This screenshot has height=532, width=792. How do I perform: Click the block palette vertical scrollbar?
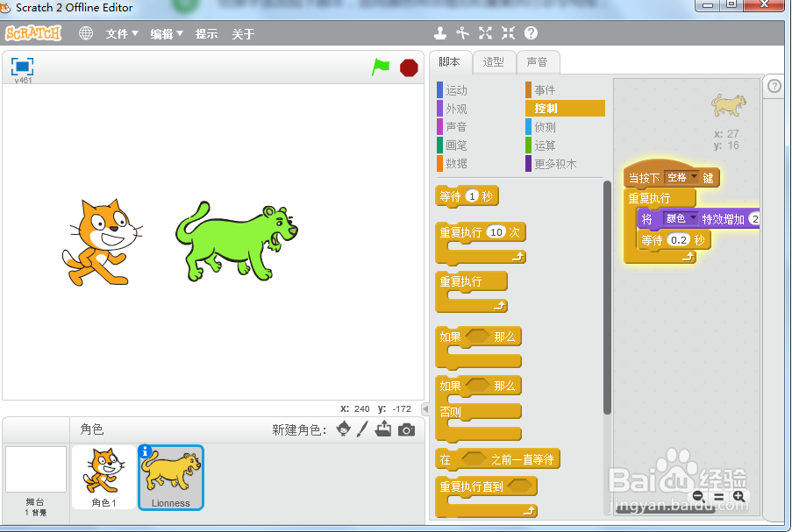coord(607,298)
